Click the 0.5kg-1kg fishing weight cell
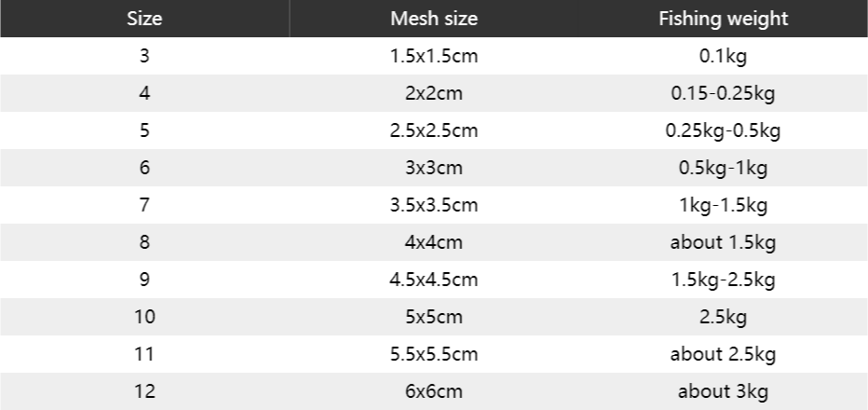Viewport: 868px width, 410px height. coord(723,168)
